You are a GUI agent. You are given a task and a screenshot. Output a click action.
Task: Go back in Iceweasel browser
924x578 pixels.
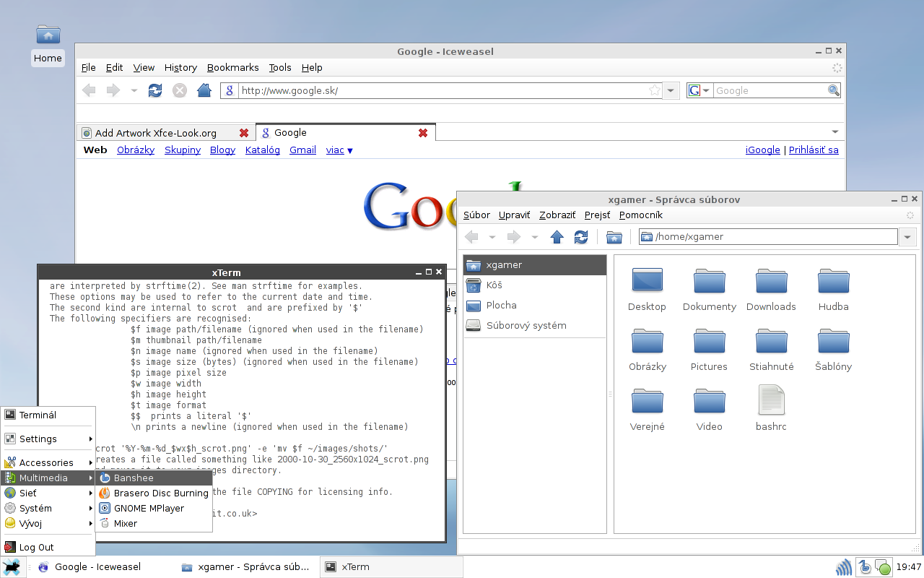coord(89,90)
